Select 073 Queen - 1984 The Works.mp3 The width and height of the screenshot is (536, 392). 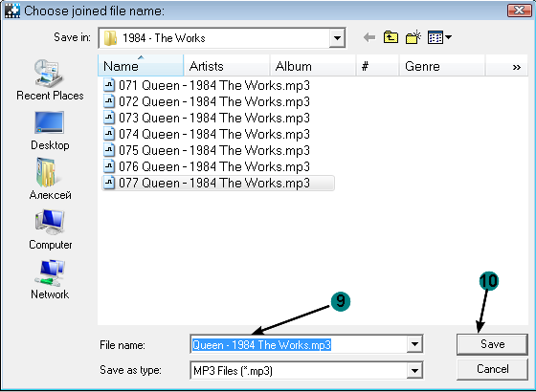pyautogui.click(x=214, y=118)
